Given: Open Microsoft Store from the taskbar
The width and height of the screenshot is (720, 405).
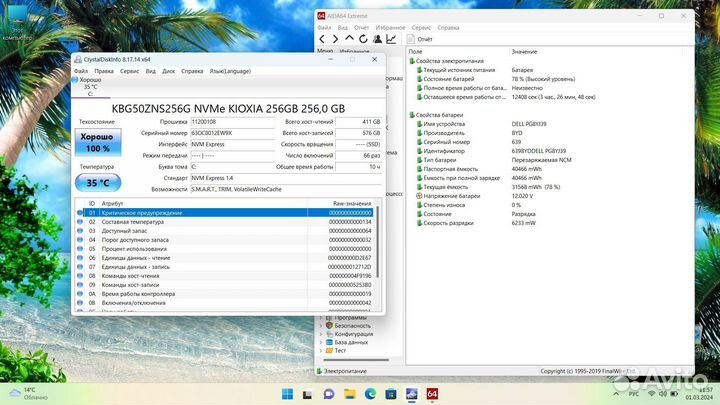Looking at the screenshot, I should pos(391,394).
